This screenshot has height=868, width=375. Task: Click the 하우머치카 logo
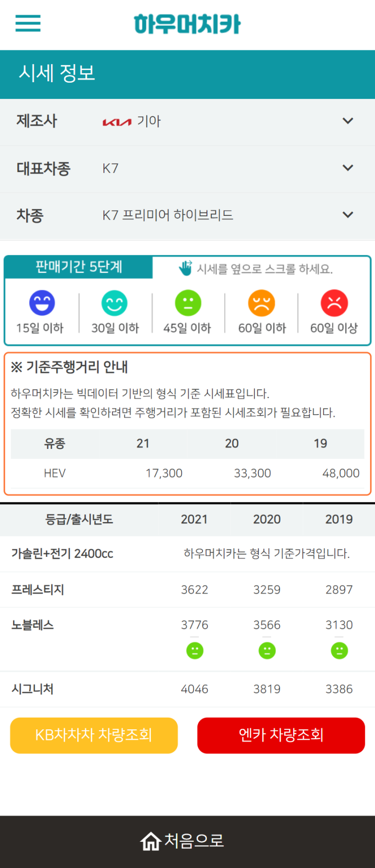(187, 24)
